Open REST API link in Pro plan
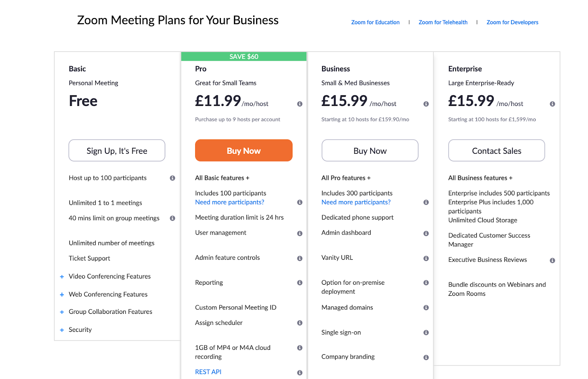This screenshot has height=379, width=588. 208,372
